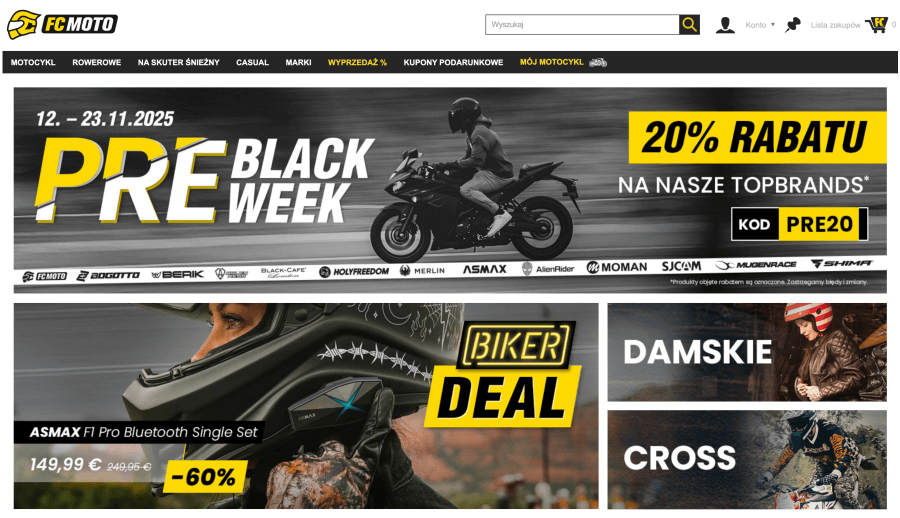Click the motorcycle icon beside Mój Motocykl
This screenshot has height=518, width=900.
coord(598,62)
